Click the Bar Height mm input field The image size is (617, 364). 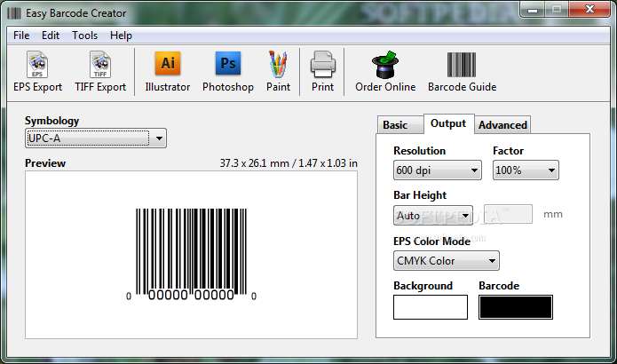pyautogui.click(x=508, y=214)
